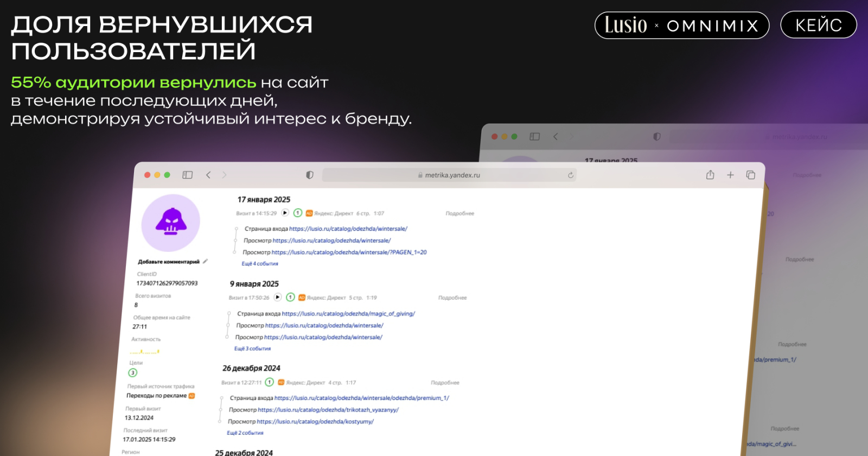Click the goals count circle showing 3
868x456 pixels.
tap(133, 372)
